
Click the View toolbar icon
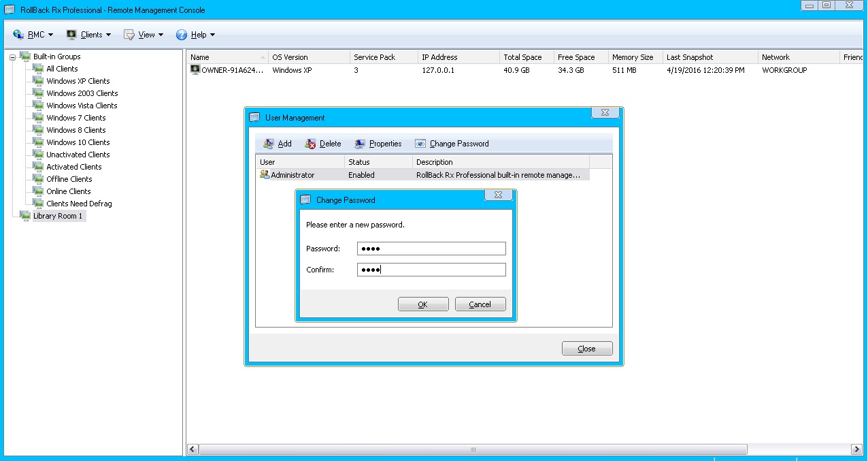(129, 35)
